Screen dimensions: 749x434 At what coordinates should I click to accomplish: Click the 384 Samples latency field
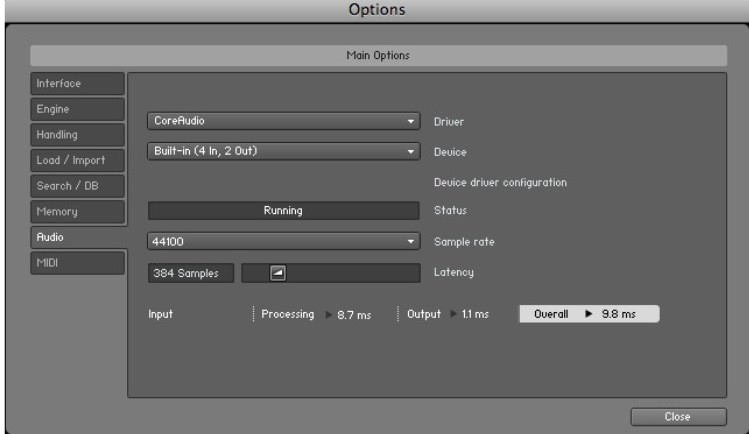click(x=191, y=274)
